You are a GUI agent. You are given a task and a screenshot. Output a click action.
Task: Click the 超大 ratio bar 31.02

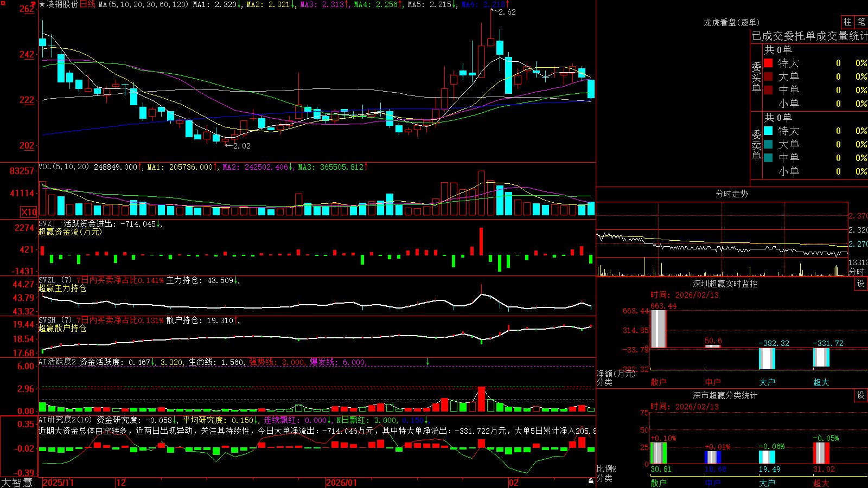point(821,453)
